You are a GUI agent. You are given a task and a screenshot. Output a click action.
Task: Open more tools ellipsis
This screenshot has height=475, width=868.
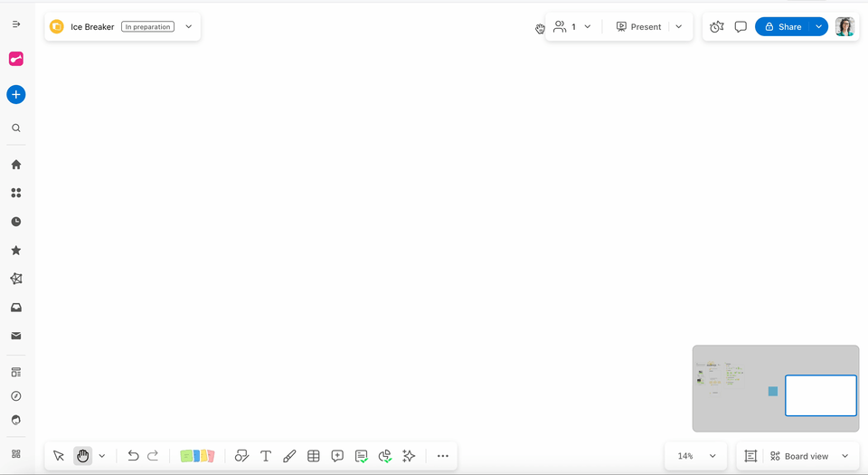(x=443, y=456)
